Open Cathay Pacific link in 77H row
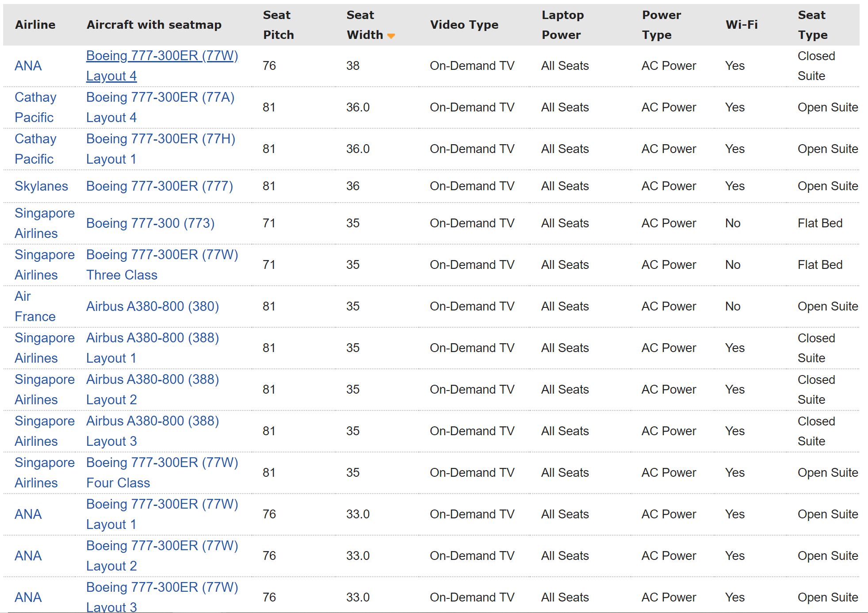Screen dimensions: 868x613 click(x=36, y=149)
